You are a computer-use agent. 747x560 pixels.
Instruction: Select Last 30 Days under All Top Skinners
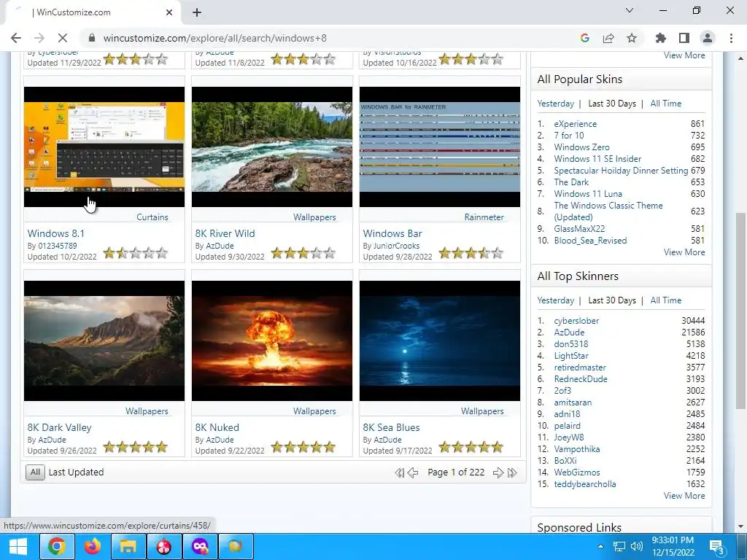click(612, 300)
